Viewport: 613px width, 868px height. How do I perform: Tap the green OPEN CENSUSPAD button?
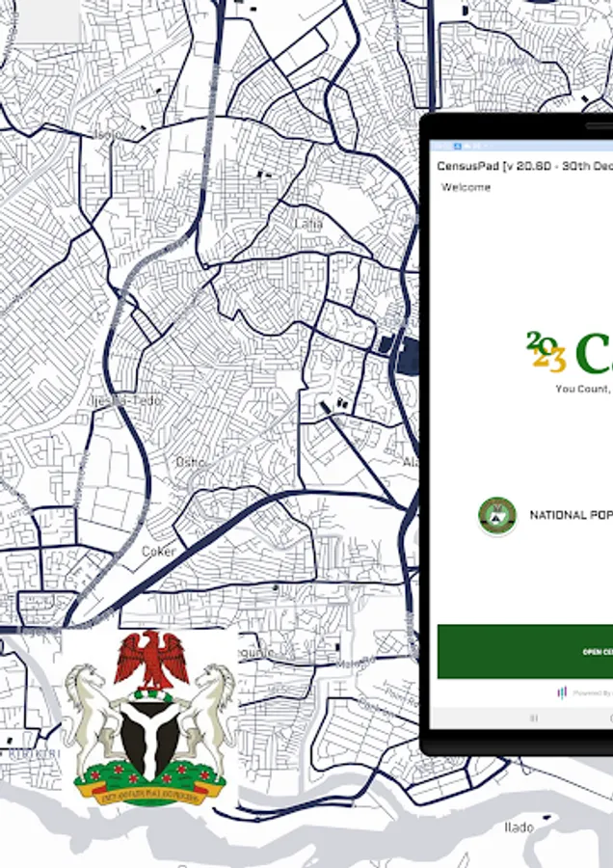pyautogui.click(x=525, y=652)
